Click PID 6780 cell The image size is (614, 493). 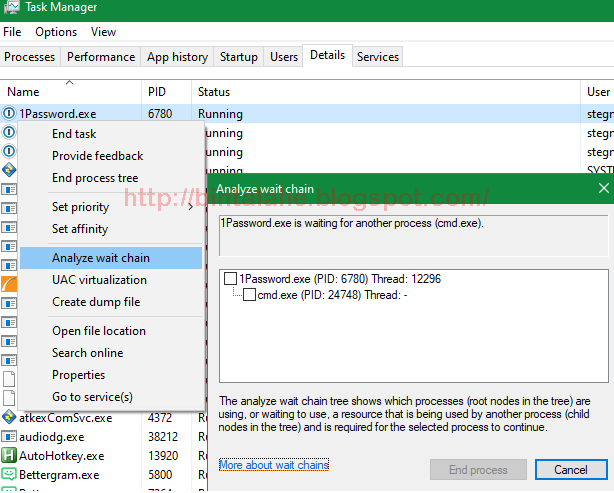(x=160, y=114)
